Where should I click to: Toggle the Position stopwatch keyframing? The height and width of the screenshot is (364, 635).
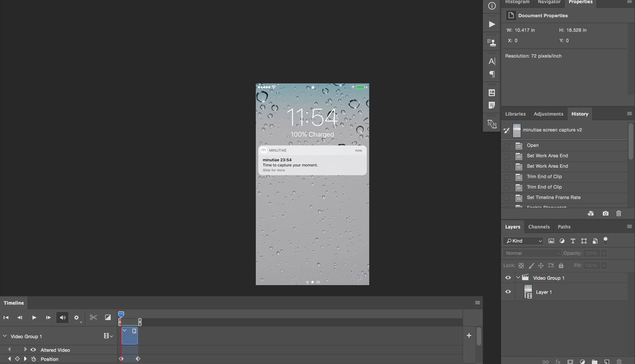(34, 359)
